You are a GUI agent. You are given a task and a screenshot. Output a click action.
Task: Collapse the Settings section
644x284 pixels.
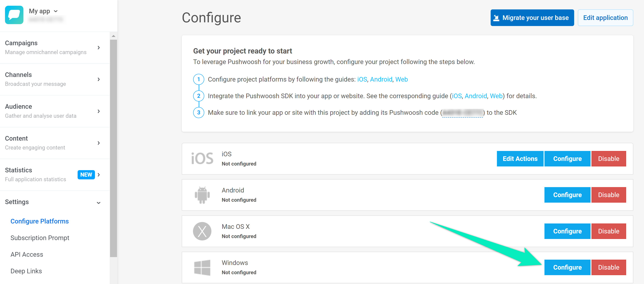[98, 202]
